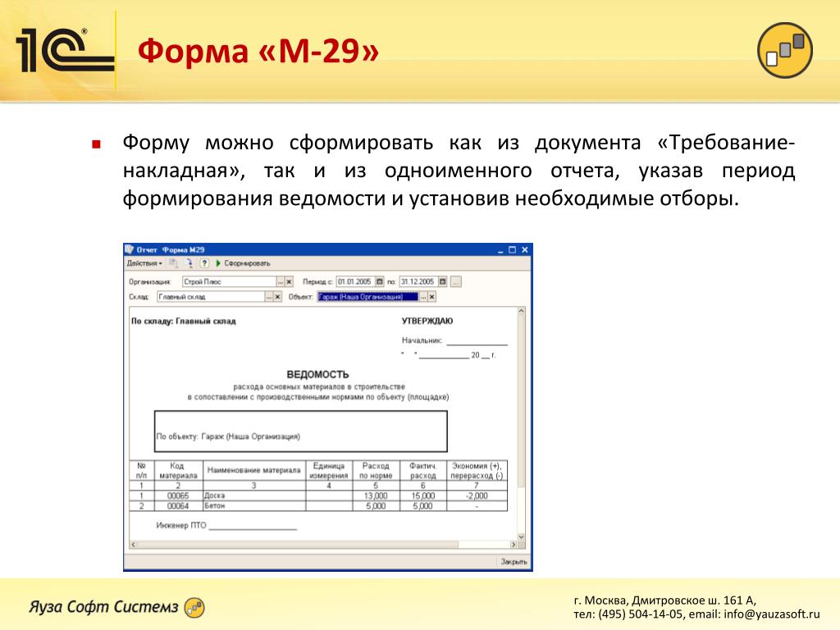
Task: Click text По объекту: Гараж (Наша Организация)
Action: (x=228, y=436)
